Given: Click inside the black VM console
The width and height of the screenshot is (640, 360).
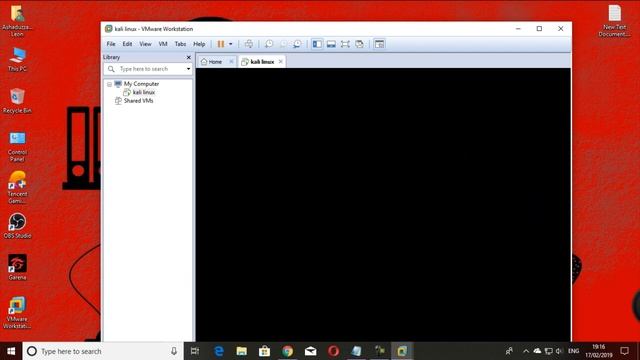Looking at the screenshot, I should [x=383, y=204].
